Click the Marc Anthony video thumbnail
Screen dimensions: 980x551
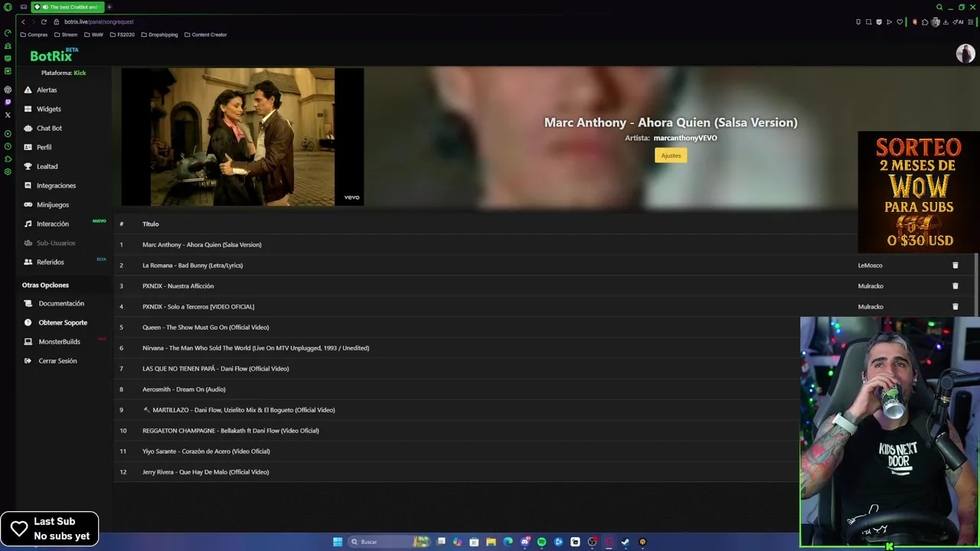pyautogui.click(x=242, y=137)
